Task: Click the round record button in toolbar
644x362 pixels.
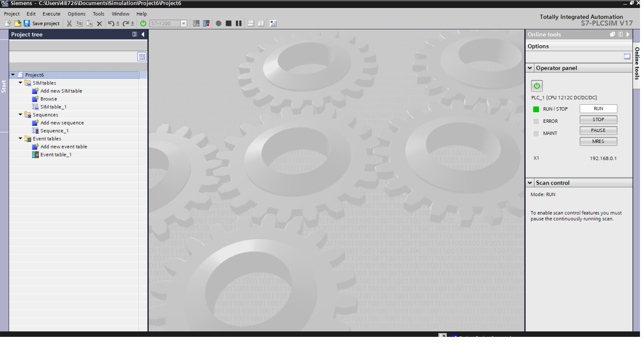Action: click(219, 23)
